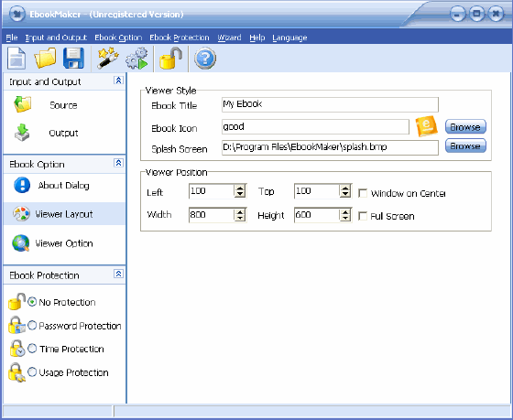Image resolution: width=513 pixels, height=420 pixels.
Task: Enable Full Screen checkbox
Action: [x=363, y=216]
